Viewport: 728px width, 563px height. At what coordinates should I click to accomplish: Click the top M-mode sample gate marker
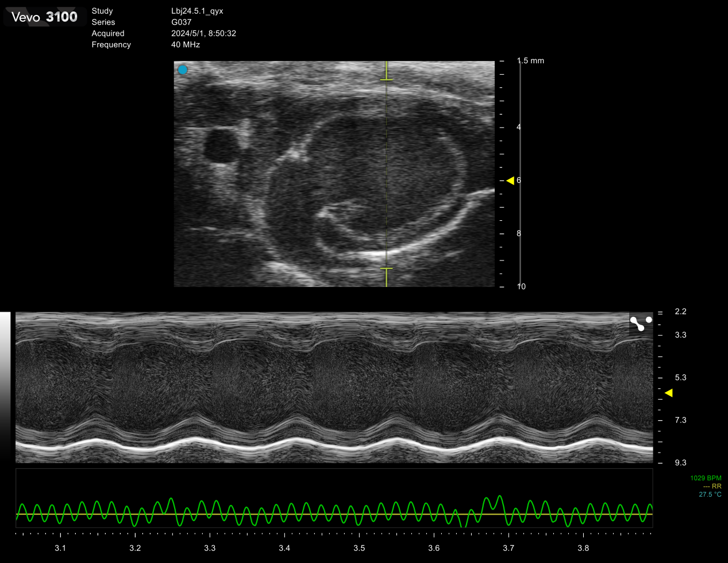coord(386,79)
